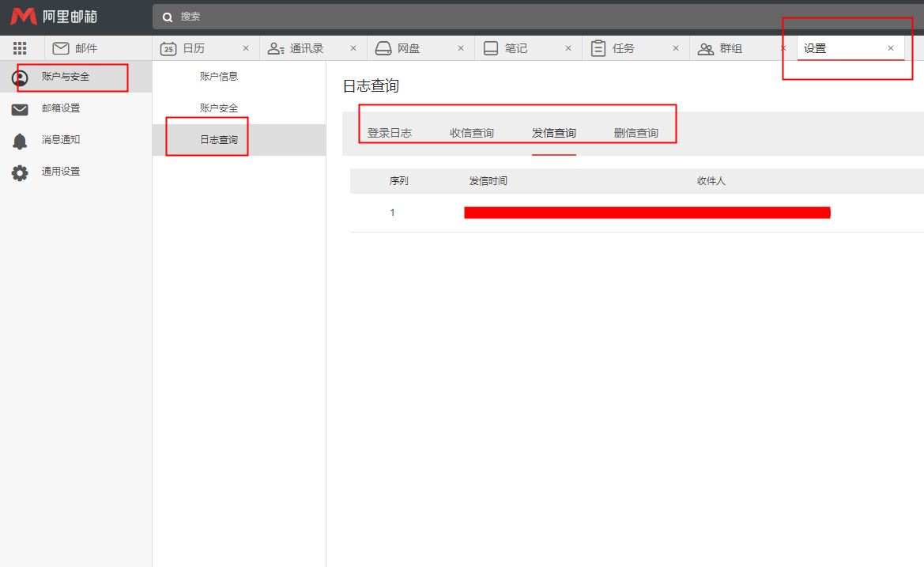Click the search field in the top bar

coord(316,15)
